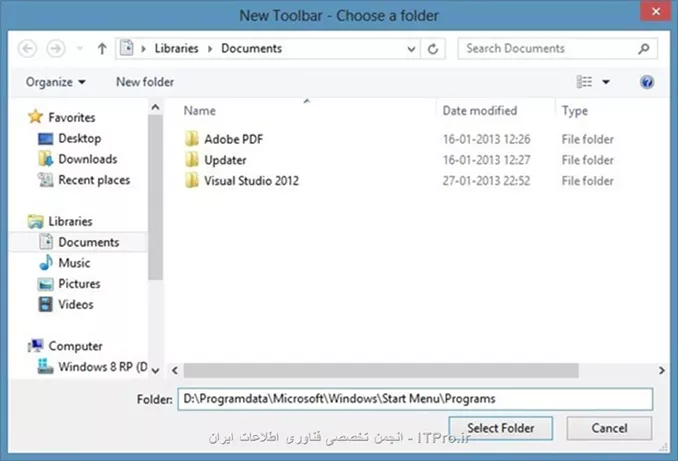Click the Music note icon
This screenshot has height=461, width=678.
(x=45, y=263)
